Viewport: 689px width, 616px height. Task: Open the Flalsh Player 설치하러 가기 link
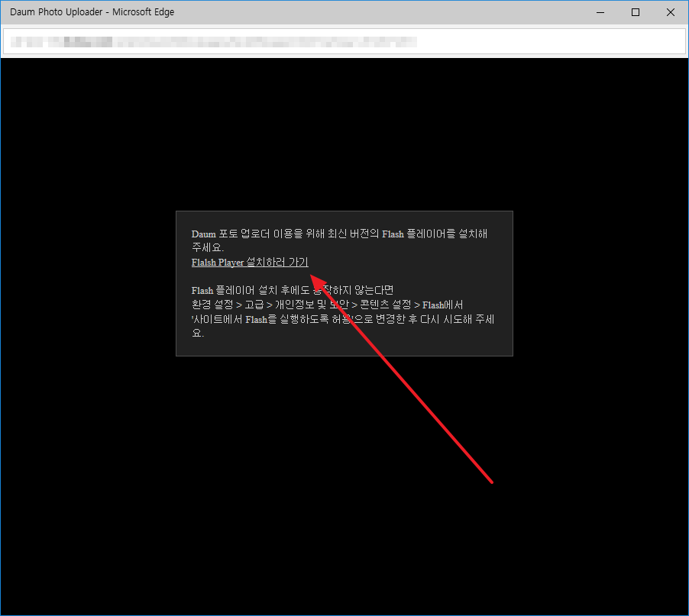click(250, 262)
